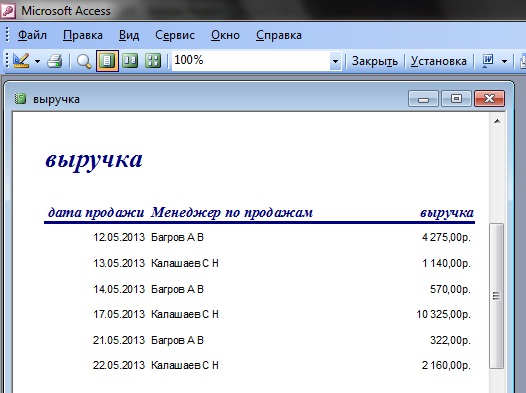Switch to multiple pages view
This screenshot has height=393, width=526.
153,61
